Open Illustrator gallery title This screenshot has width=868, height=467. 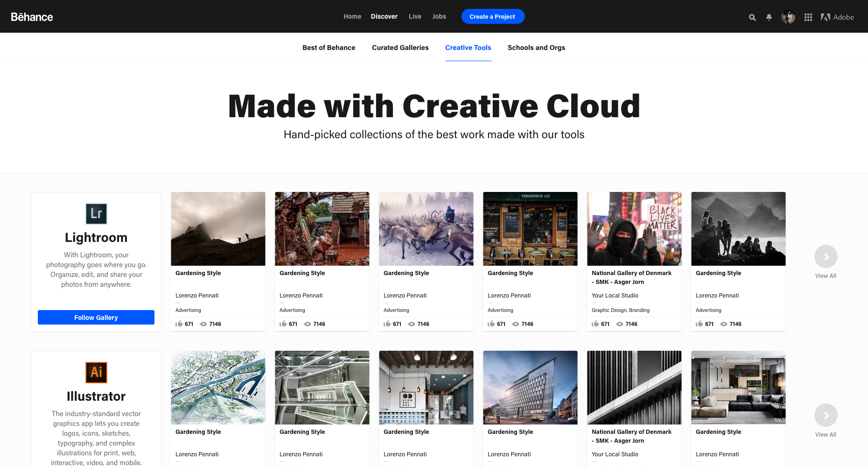[x=96, y=396]
